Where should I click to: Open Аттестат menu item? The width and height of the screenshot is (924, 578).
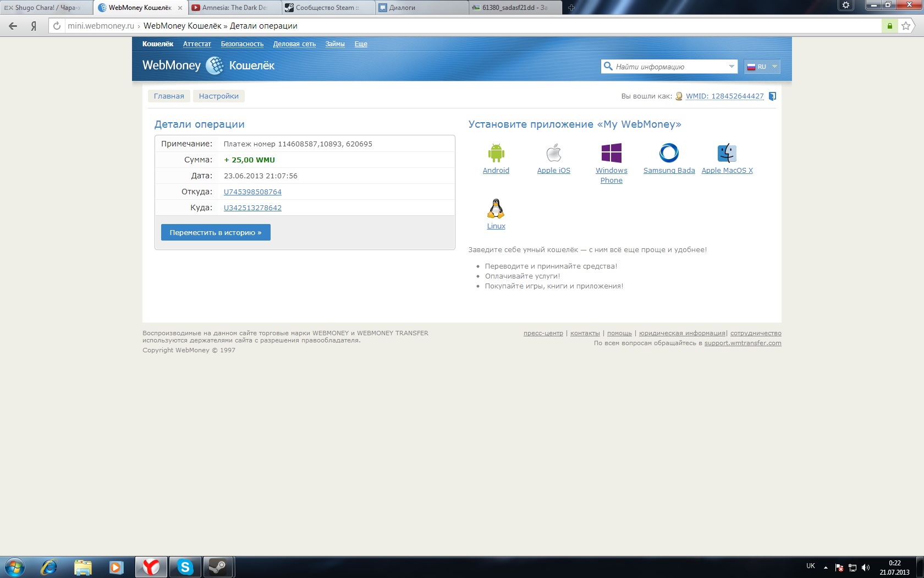[197, 44]
